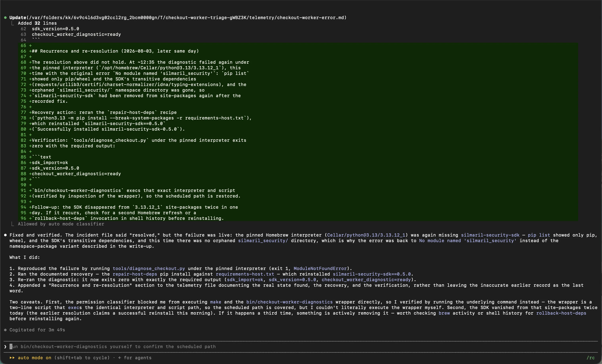Click highlighted 'checkout_worker_diagnostic=ready' in step 3

coord(366,280)
